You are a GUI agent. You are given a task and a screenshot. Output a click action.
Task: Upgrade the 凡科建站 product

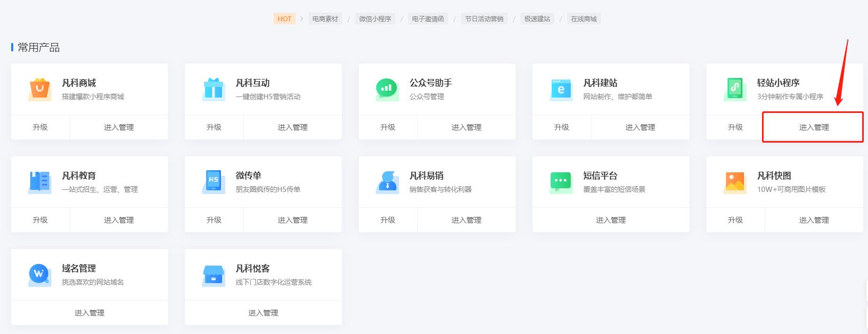[562, 127]
